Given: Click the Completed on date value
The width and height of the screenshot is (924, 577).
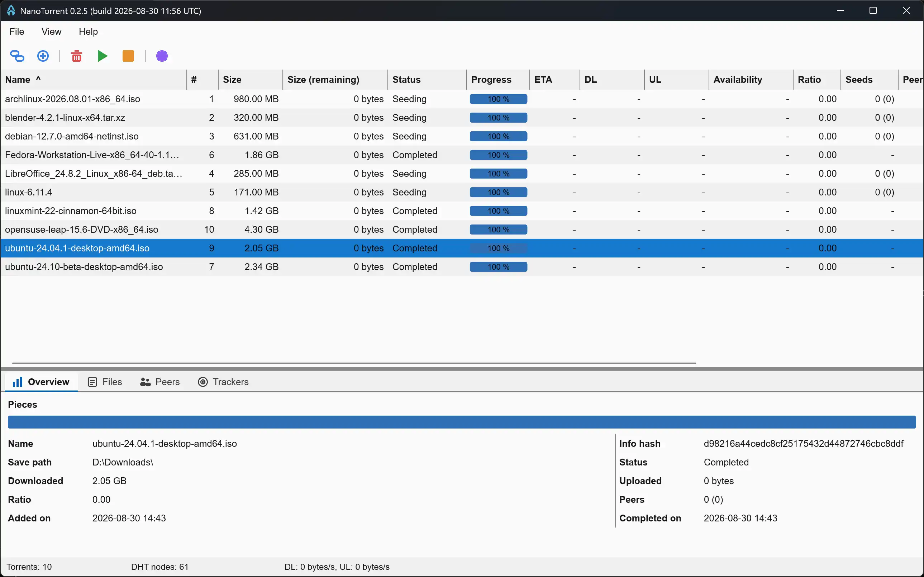Looking at the screenshot, I should pyautogui.click(x=740, y=519).
